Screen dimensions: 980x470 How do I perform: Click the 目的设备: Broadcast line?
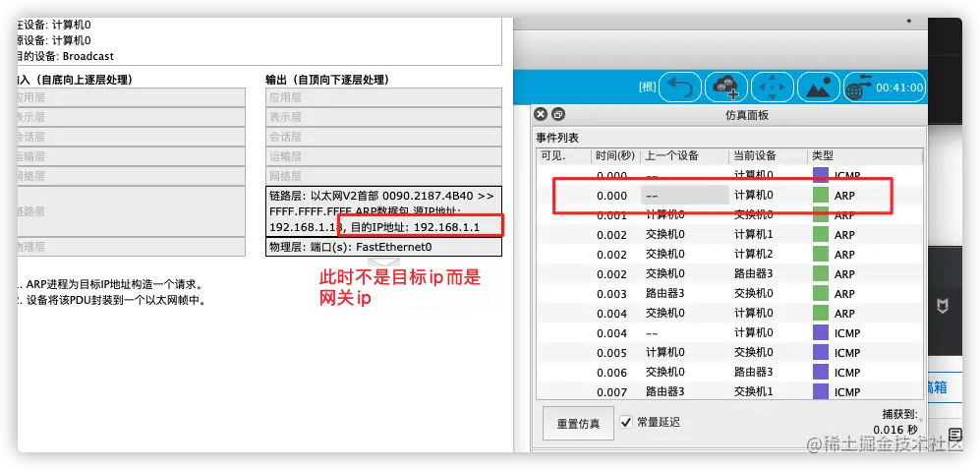coord(66,56)
